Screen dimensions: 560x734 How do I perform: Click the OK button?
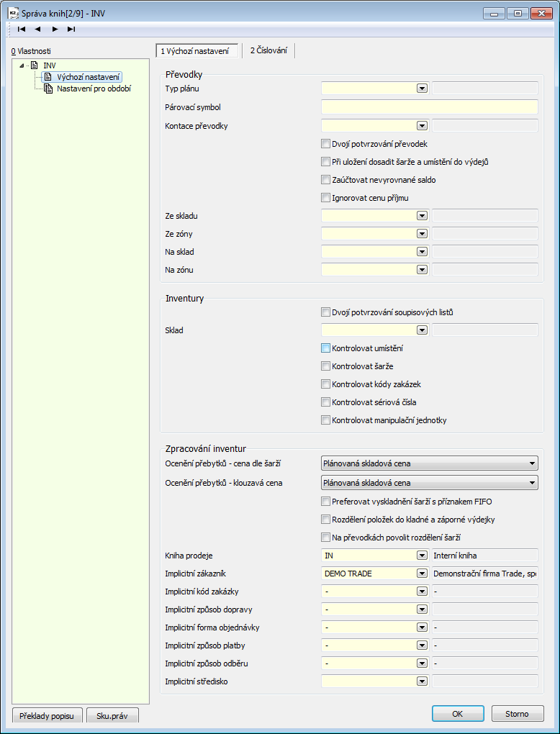point(458,713)
